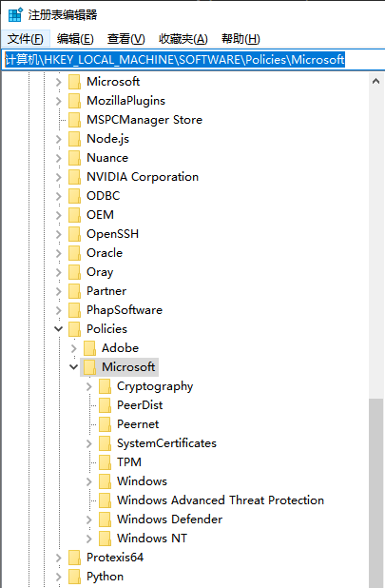Click the registry path address bar
The image size is (385, 588).
tap(193, 60)
